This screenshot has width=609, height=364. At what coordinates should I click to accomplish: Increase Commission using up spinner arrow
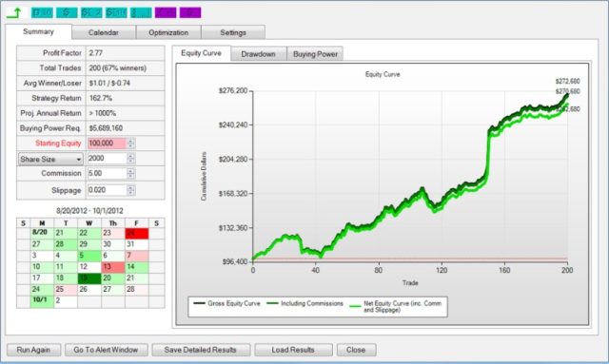pyautogui.click(x=131, y=171)
